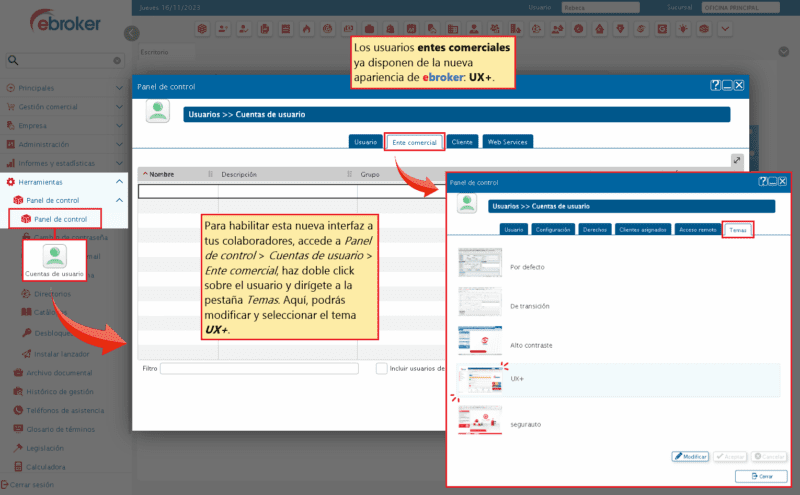Click the Modificar button
The height and width of the screenshot is (495, 800).
[x=690, y=456]
